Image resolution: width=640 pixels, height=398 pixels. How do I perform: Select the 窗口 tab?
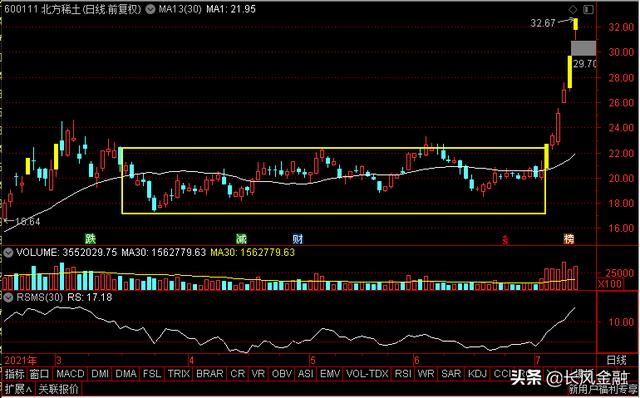pyautogui.click(x=40, y=374)
